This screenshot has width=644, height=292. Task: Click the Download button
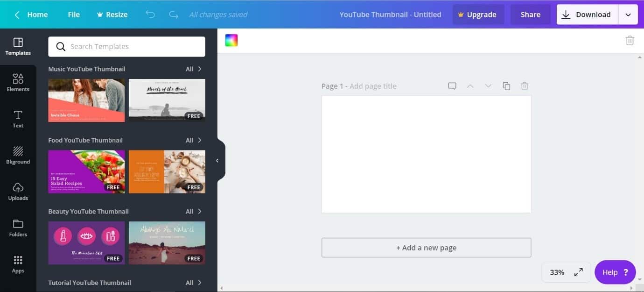coord(587,14)
